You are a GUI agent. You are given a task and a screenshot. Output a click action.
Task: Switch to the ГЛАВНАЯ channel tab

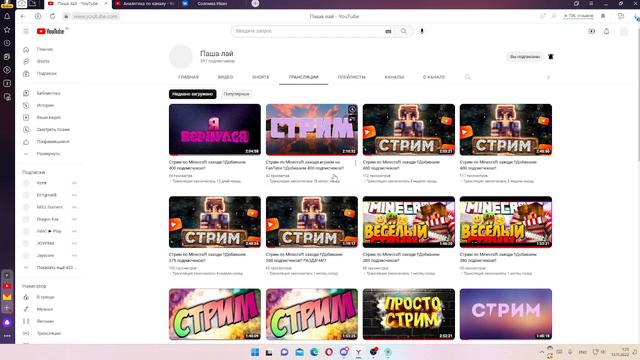(x=188, y=77)
